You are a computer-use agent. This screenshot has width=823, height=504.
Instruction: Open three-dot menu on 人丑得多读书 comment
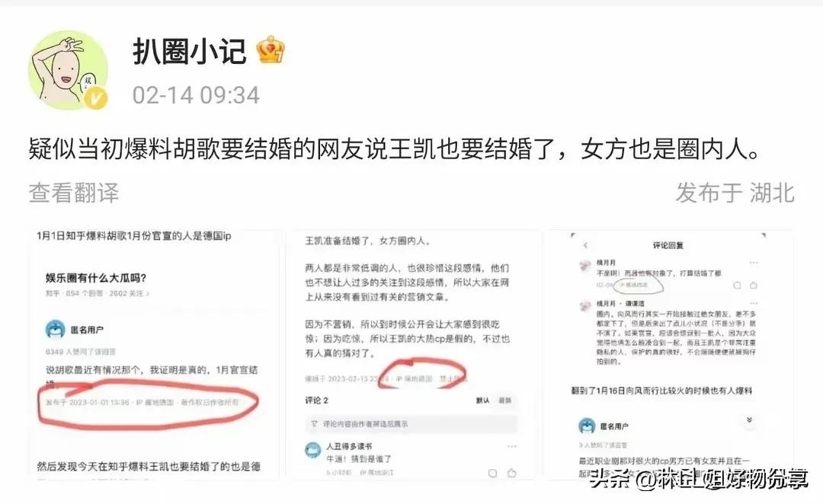[x=512, y=446]
